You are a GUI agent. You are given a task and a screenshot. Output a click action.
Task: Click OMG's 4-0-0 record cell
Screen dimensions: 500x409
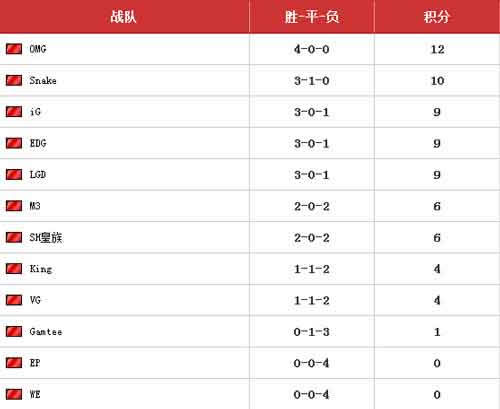coord(312,49)
